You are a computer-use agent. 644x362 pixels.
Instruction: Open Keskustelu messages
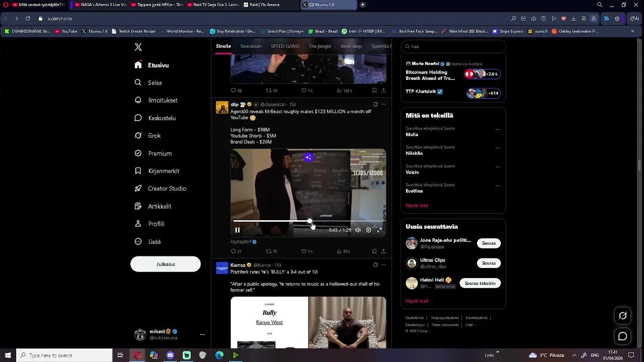click(155, 118)
